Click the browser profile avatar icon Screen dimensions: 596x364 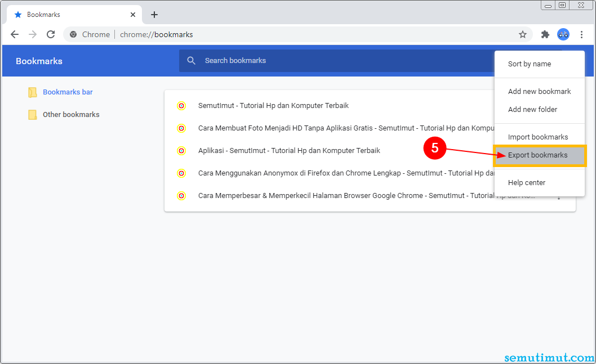[563, 34]
